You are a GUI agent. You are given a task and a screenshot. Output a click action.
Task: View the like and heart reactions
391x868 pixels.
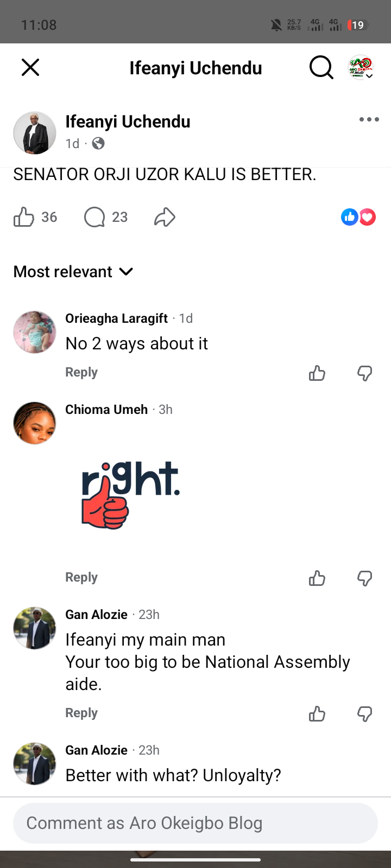coord(358,217)
